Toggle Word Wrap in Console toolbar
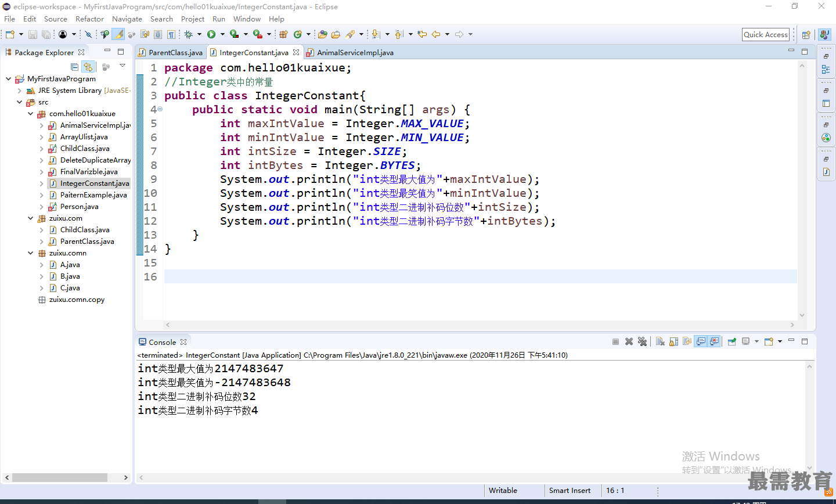836x504 pixels. pos(687,341)
